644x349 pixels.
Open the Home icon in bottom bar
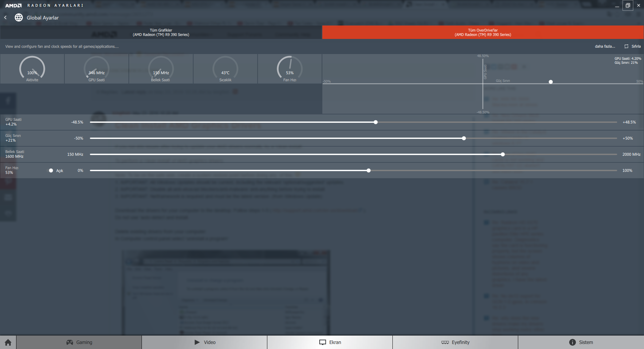(x=8, y=342)
